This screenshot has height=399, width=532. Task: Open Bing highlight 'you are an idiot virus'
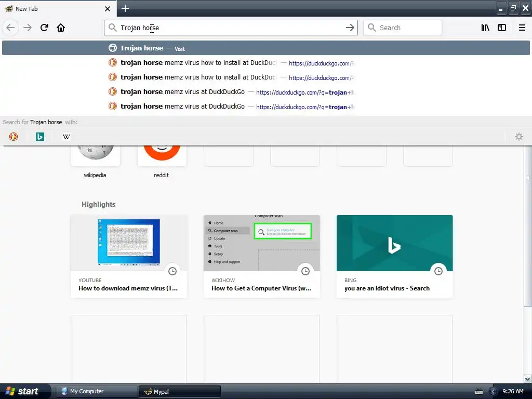395,257
